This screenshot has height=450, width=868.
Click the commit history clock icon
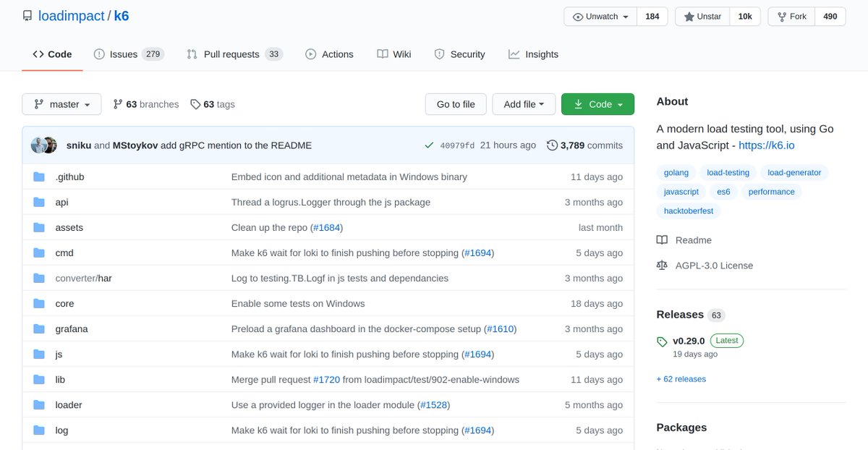tap(552, 145)
